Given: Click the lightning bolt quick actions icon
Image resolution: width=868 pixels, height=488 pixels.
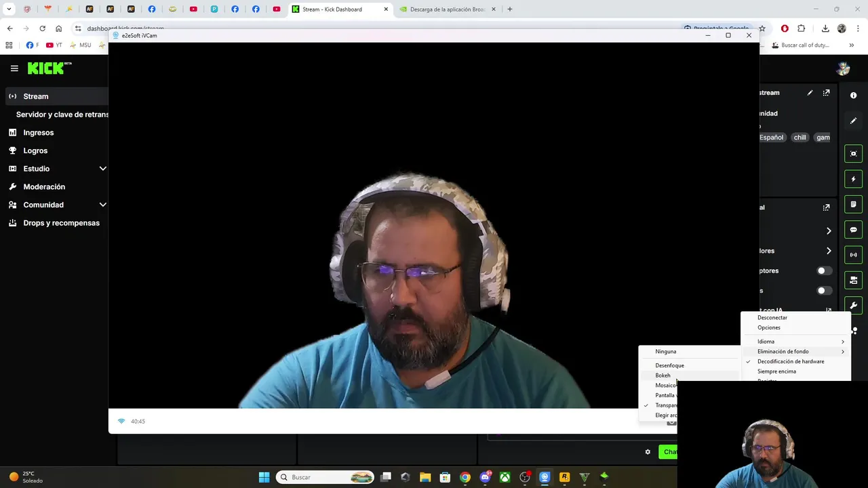Looking at the screenshot, I should coord(853,179).
